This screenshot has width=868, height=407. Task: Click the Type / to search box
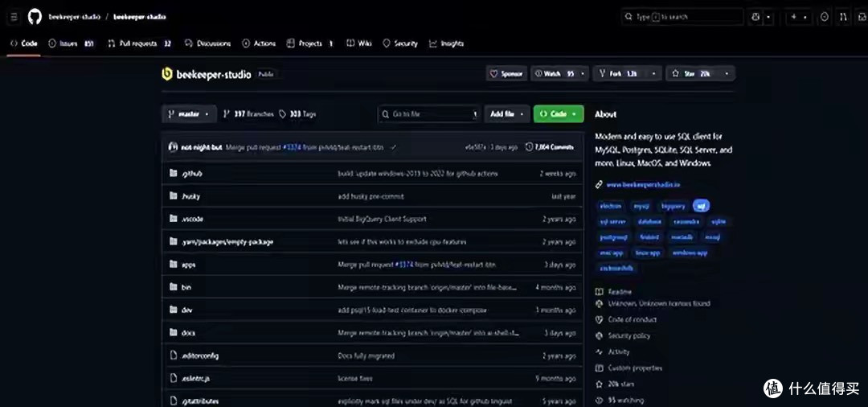tap(682, 17)
